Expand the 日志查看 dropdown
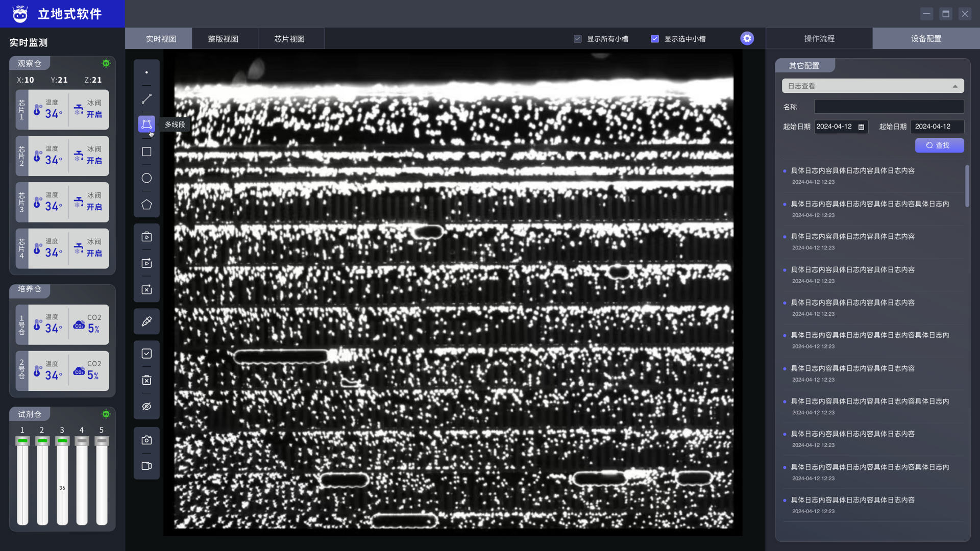980x551 pixels. [x=873, y=86]
